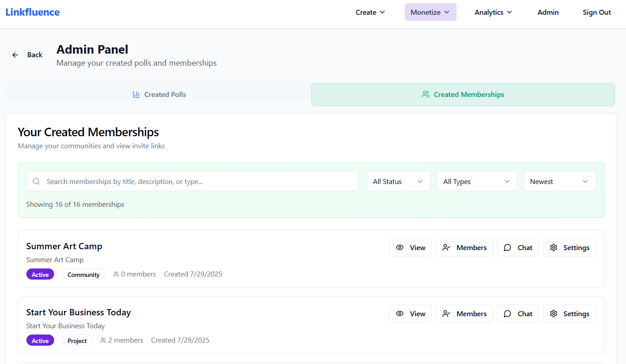Click the Created 7/29/2025 date on Summer Art Camp

tap(193, 274)
